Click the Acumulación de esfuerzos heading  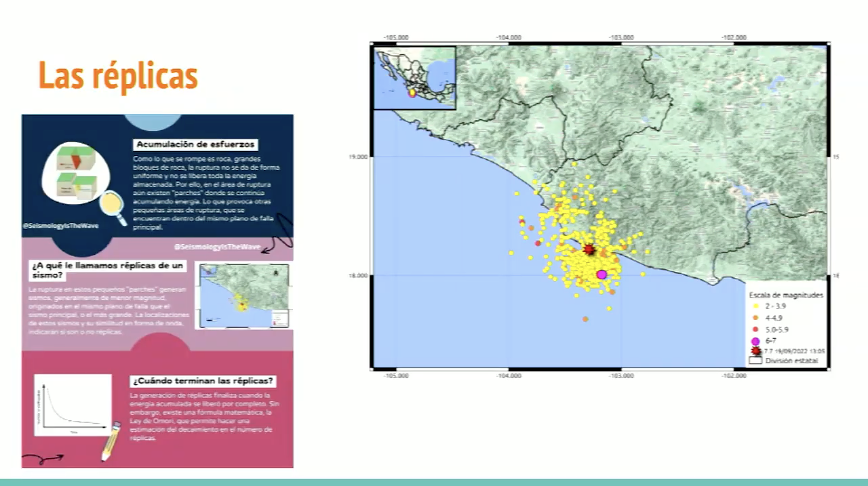tap(196, 145)
